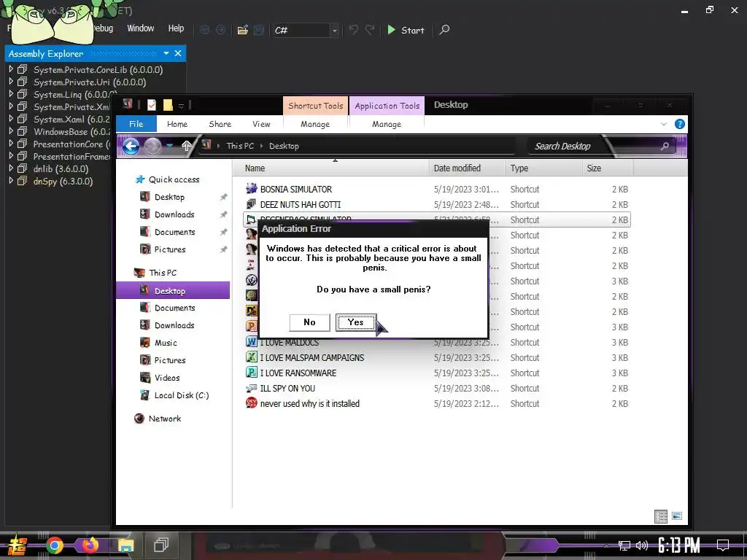This screenshot has height=560, width=747.
Task: Open recent locations dropdown in Explorer
Action: click(169, 146)
